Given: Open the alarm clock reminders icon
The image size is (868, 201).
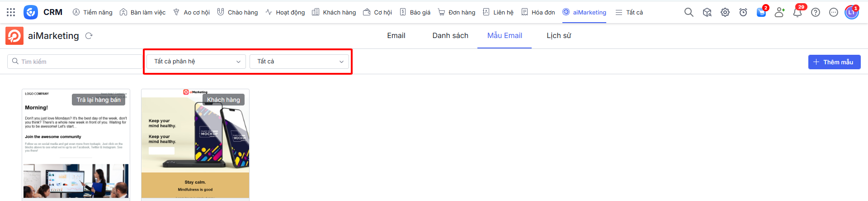Looking at the screenshot, I should point(743,12).
